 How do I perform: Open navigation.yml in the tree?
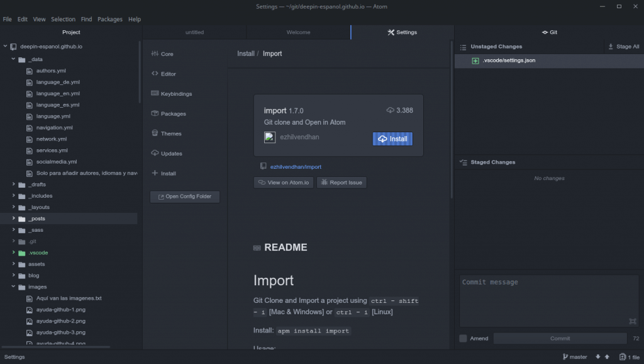[x=54, y=127]
